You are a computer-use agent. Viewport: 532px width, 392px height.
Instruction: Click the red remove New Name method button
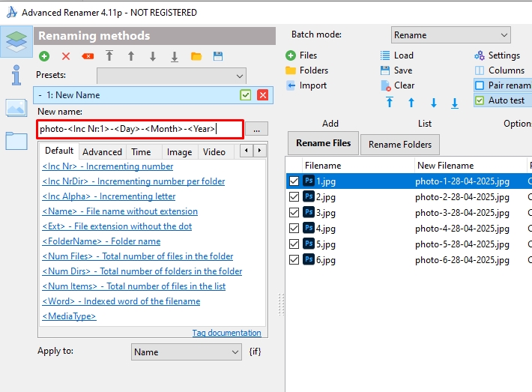pos(262,95)
